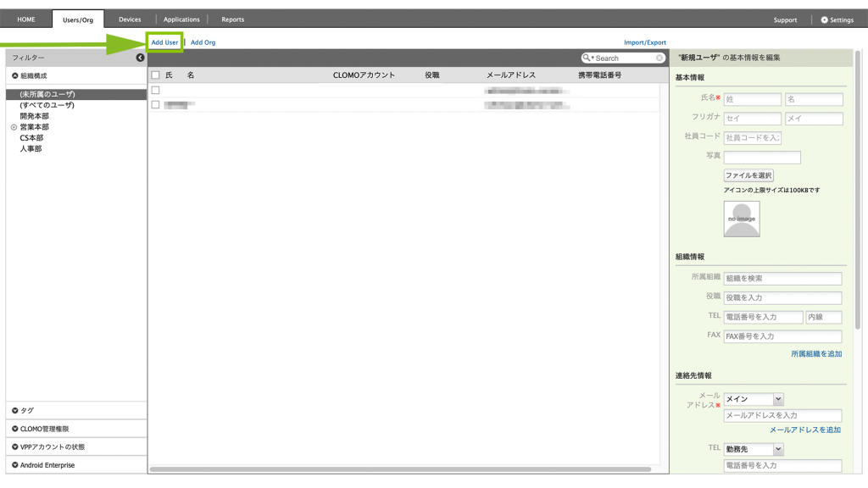Click the 社員コード input field

point(753,138)
